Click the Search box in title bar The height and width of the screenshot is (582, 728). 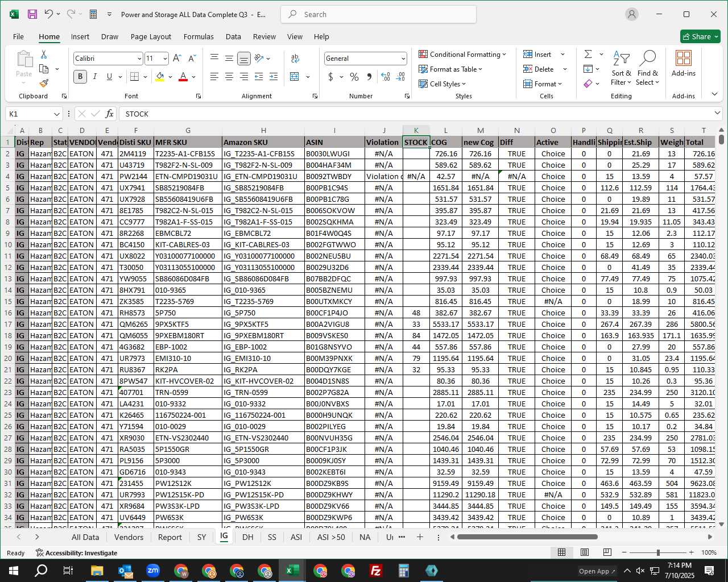378,14
